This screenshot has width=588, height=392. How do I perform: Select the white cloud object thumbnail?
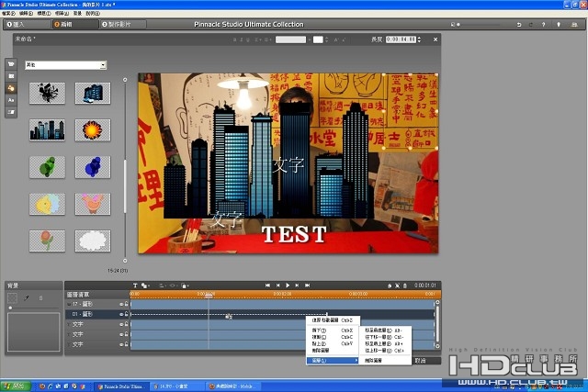pos(93,241)
